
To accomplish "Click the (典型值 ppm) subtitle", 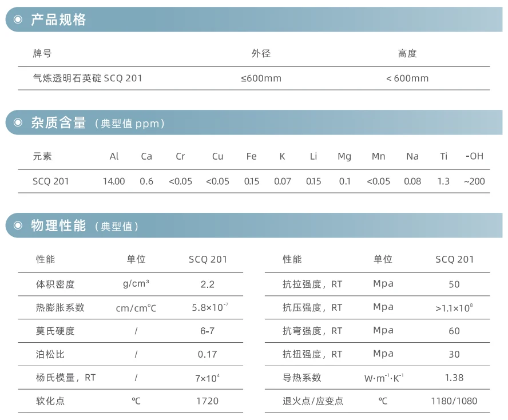I will 130,124.
